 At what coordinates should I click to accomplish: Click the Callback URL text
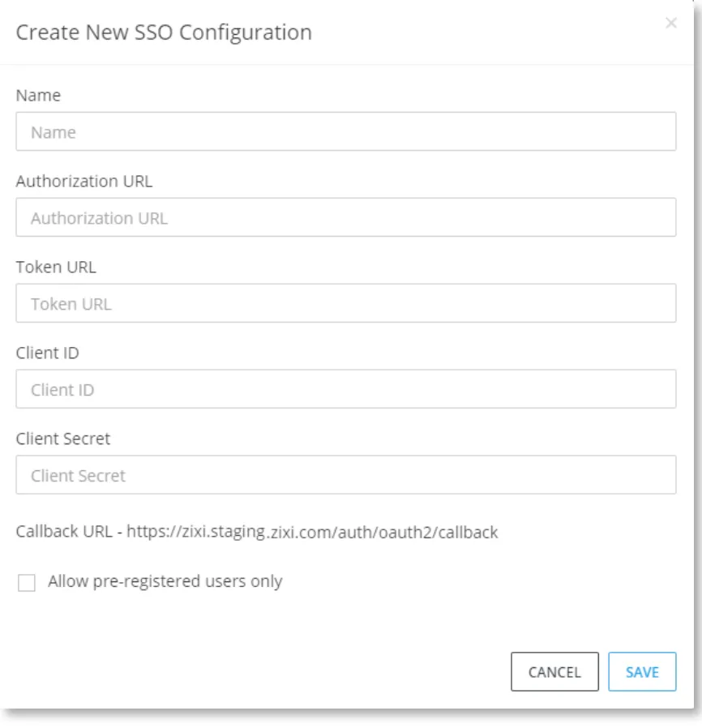pyautogui.click(x=257, y=532)
